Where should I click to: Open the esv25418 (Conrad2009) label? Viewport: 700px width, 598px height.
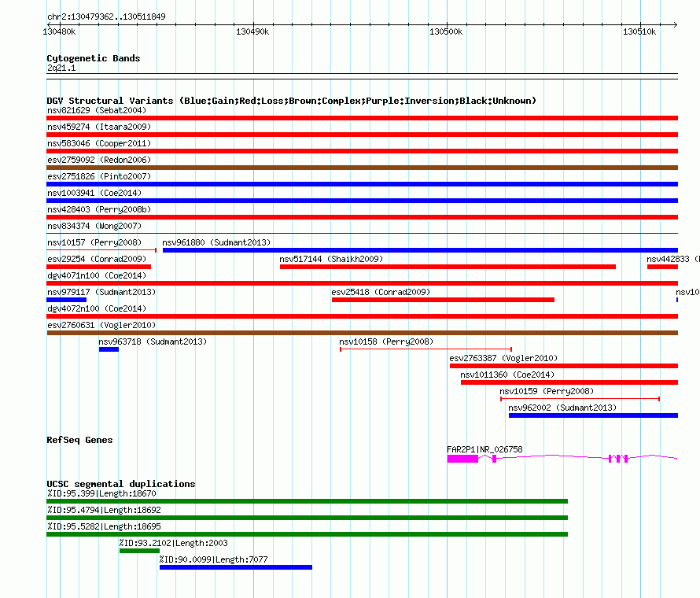point(381,292)
